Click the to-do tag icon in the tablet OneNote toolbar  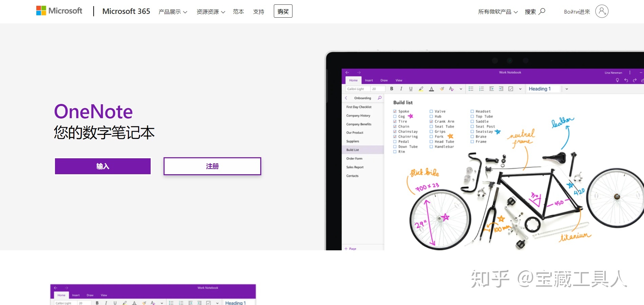tap(511, 89)
